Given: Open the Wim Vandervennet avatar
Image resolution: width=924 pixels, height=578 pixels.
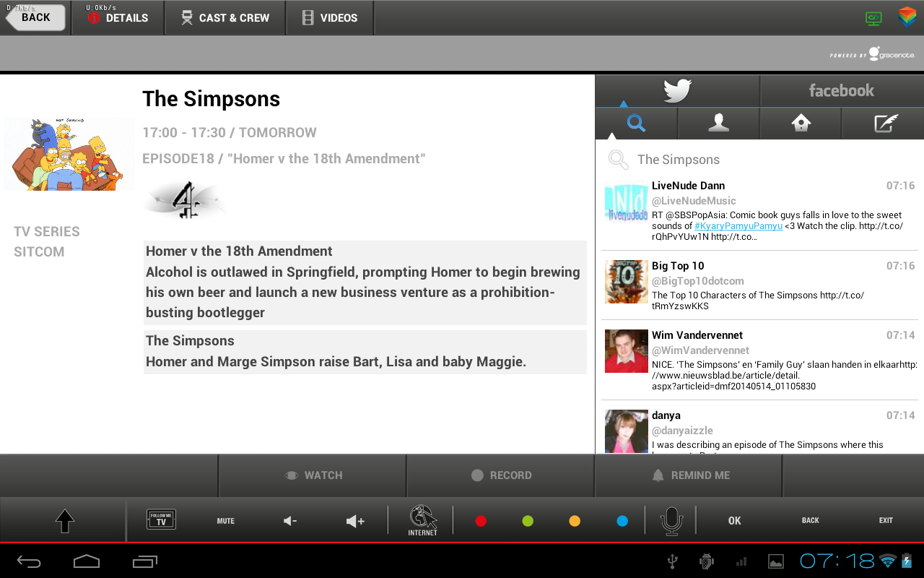Looking at the screenshot, I should tap(626, 351).
